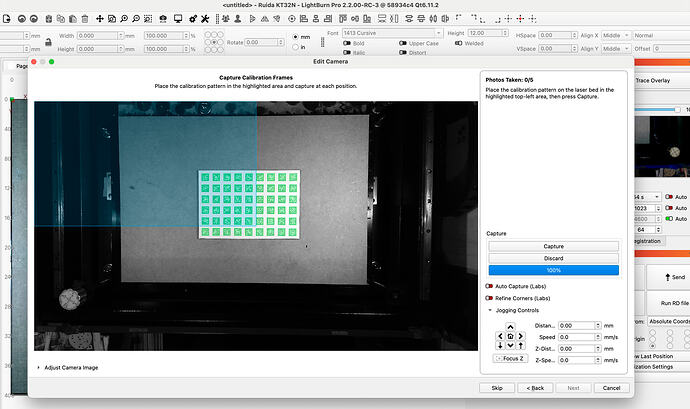Click the Skip button
Screen dimensions: 690x409
click(497, 388)
